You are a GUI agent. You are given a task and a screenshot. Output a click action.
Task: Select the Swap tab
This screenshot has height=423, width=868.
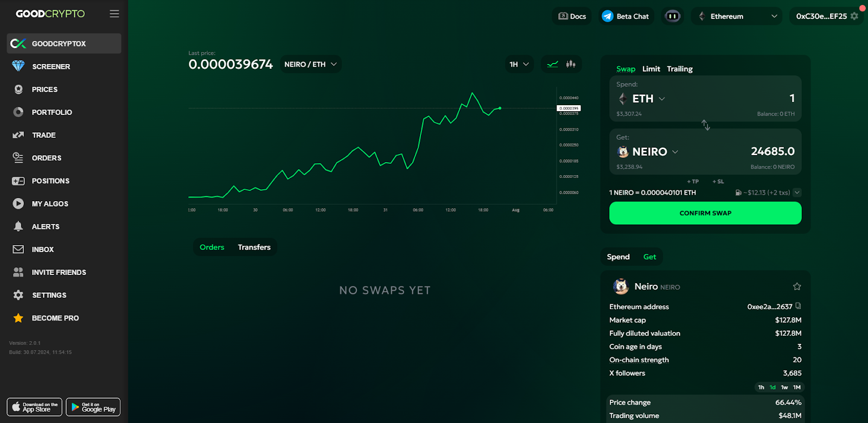tap(626, 69)
